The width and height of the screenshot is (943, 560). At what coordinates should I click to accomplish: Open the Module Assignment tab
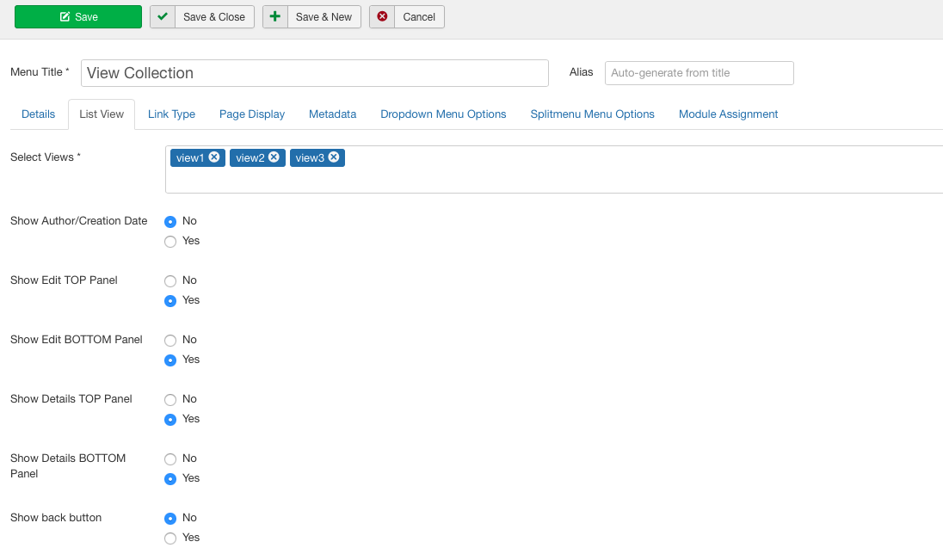pos(728,114)
